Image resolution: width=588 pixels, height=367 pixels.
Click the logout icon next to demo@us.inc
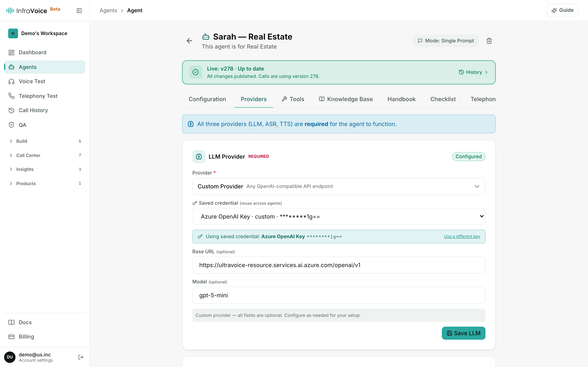pyautogui.click(x=81, y=357)
